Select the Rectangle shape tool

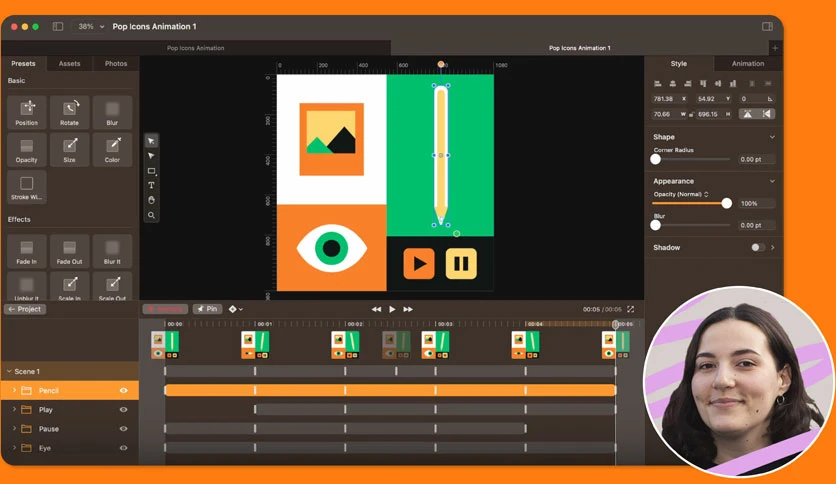[151, 171]
